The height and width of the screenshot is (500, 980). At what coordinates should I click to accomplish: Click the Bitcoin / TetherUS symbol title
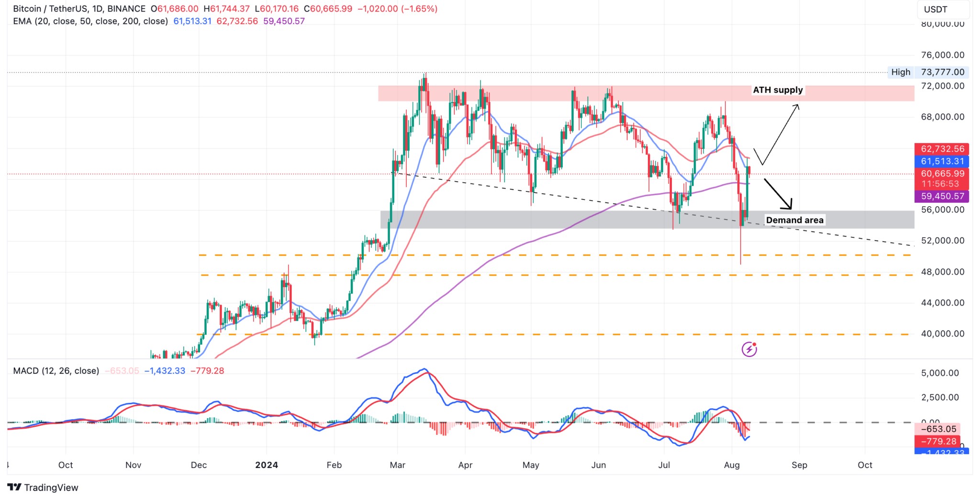[x=79, y=9]
